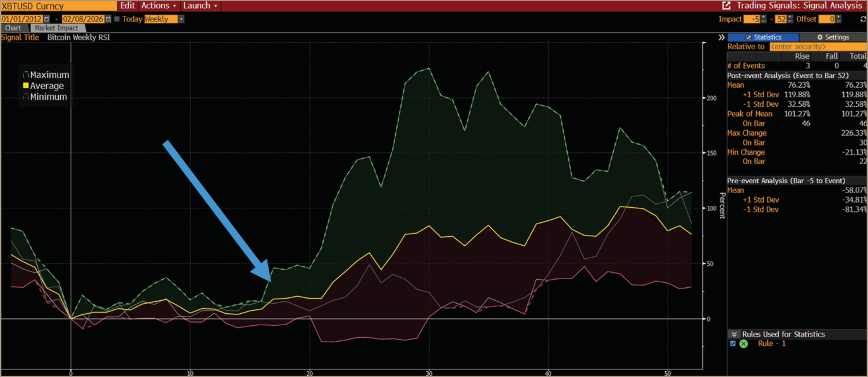Collapse the Rules Used for Statistics section
This screenshot has height=377, width=868.
[734, 334]
